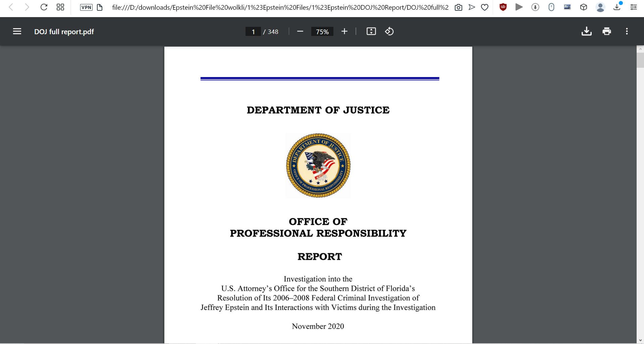Click scrollbar up arrow
This screenshot has width=644, height=344.
(640, 49)
